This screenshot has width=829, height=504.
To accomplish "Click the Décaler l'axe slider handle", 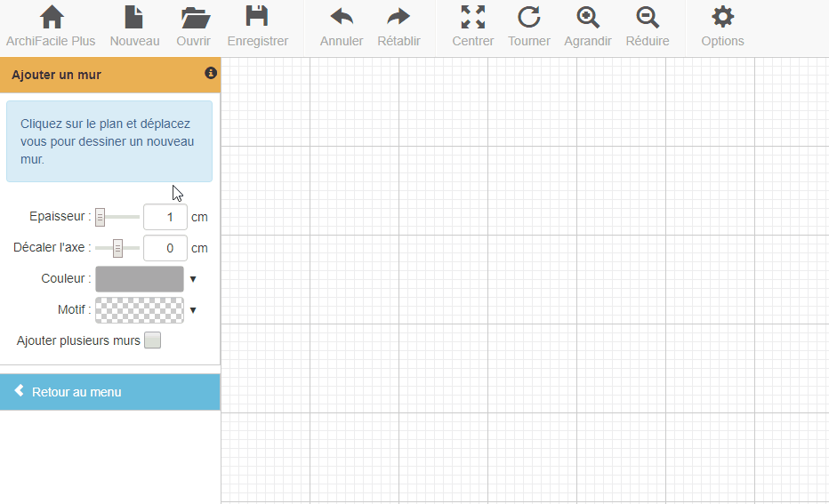I will (117, 249).
